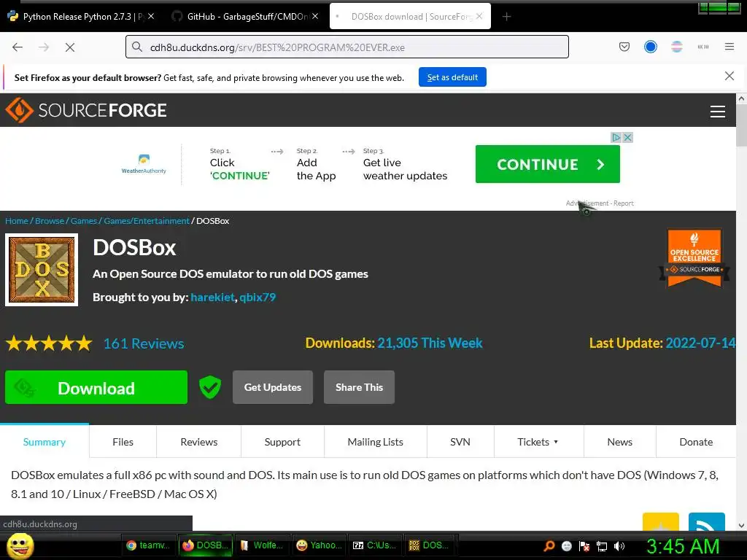Click the green shield checkmark icon

point(210,387)
